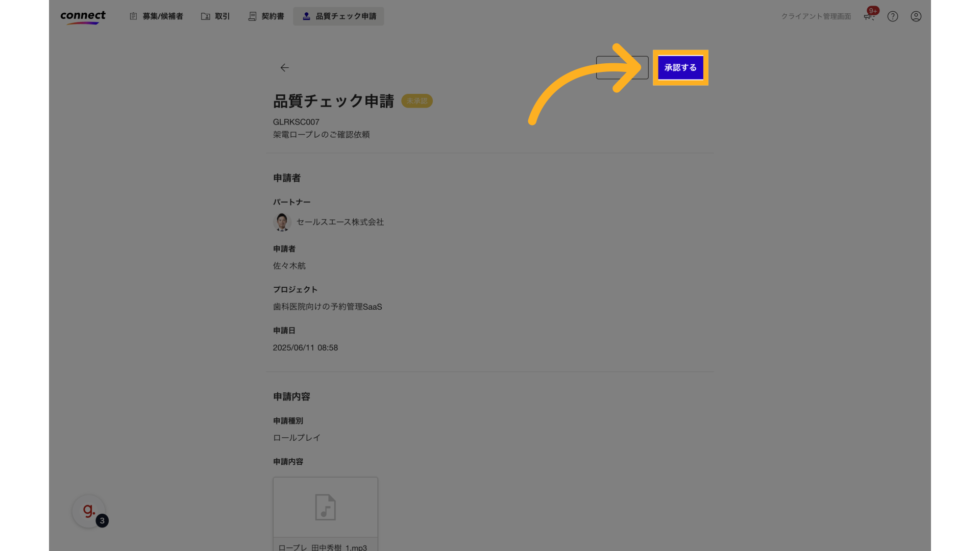Select the 募集/候補者 clipboard icon
The height and width of the screenshot is (551, 980).
pos(133,16)
